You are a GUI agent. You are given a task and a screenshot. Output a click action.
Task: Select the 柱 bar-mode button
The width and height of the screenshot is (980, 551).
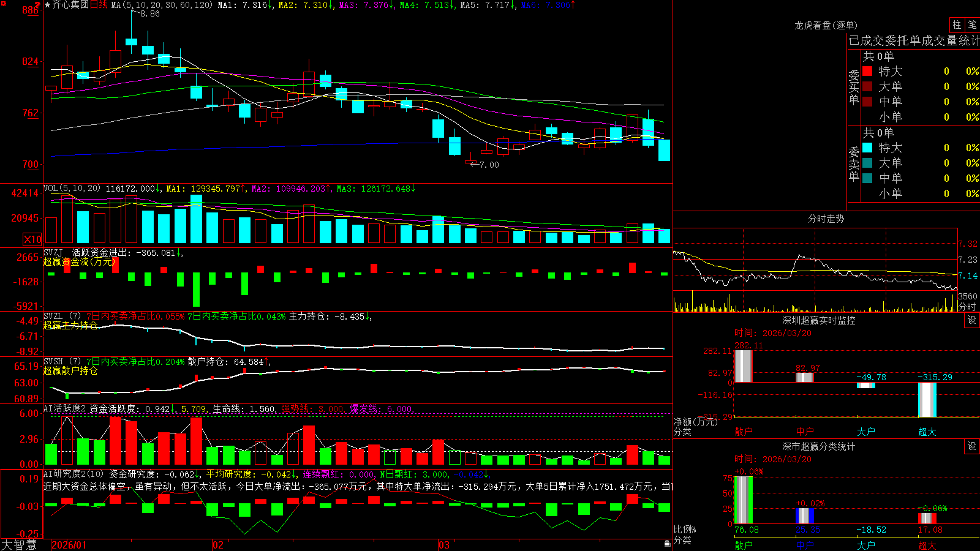coord(957,24)
